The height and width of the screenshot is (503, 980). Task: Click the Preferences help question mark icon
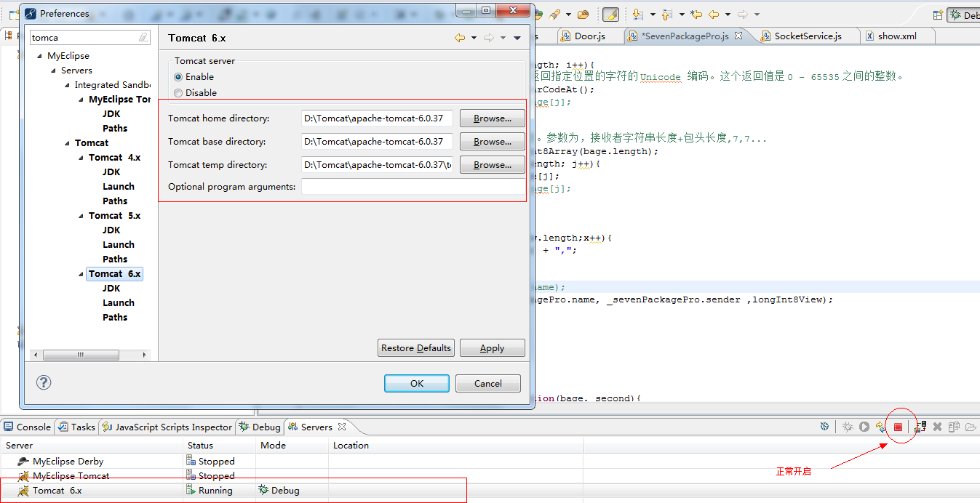coord(44,382)
